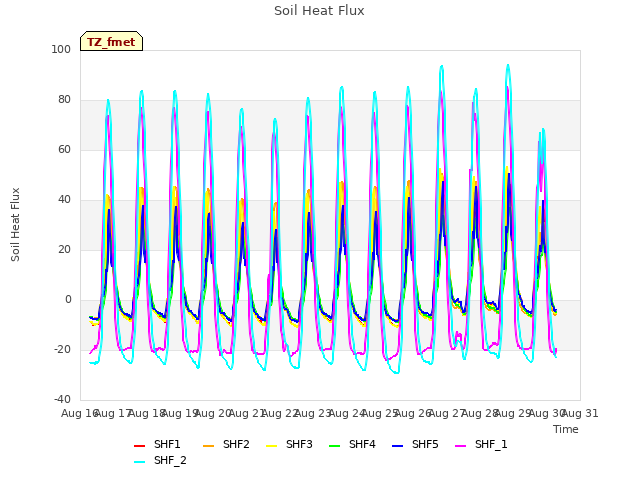Image resolution: width=640 pixels, height=480 pixels.
Task: Click the SHF2 legend label
Action: [236, 444]
